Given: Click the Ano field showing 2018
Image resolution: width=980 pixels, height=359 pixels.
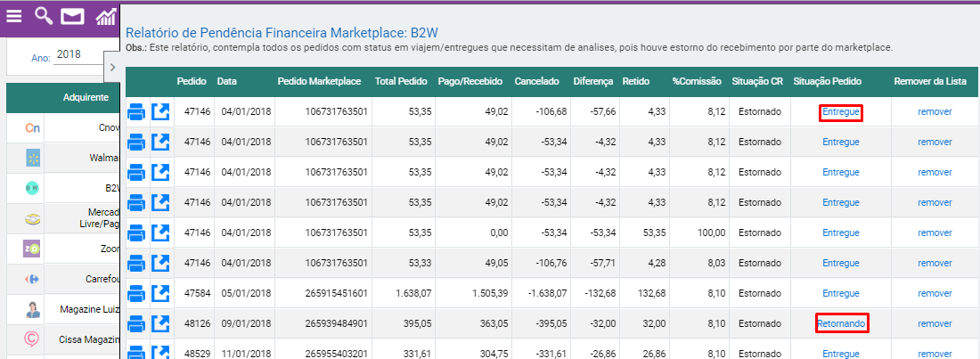Looking at the screenshot, I should [78, 54].
